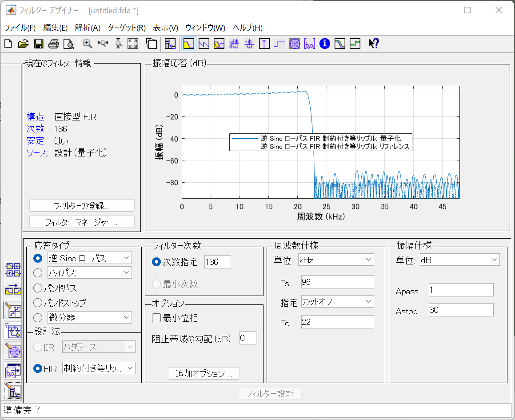The height and width of the screenshot is (420, 515).
Task: Click the Astop input field
Action: pyautogui.click(x=461, y=310)
